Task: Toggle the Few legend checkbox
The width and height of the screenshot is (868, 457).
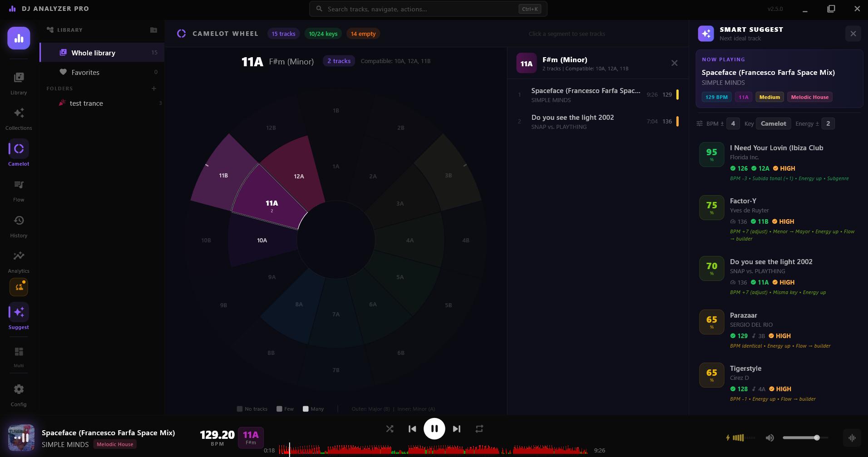Action: tap(278, 408)
